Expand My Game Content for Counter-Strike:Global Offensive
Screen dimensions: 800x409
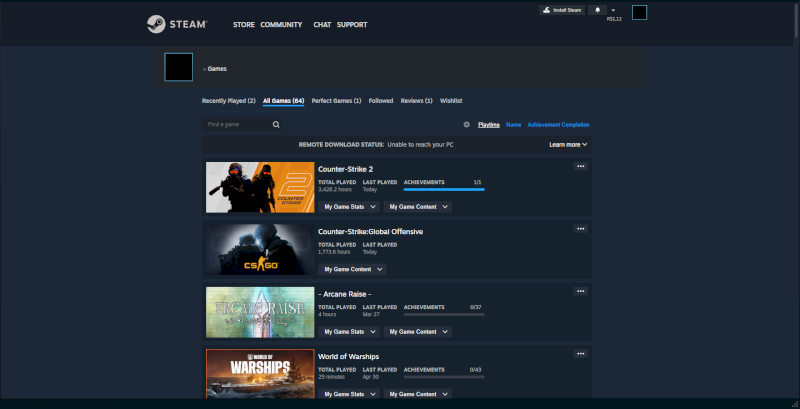[x=352, y=269]
